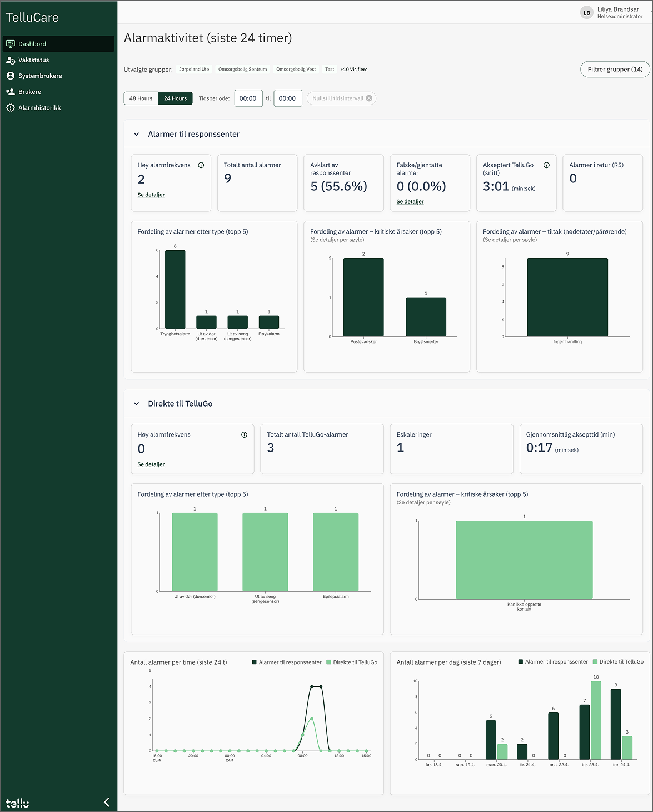
Task: Click the Vaktstatus icon in sidebar
Action: (11, 60)
